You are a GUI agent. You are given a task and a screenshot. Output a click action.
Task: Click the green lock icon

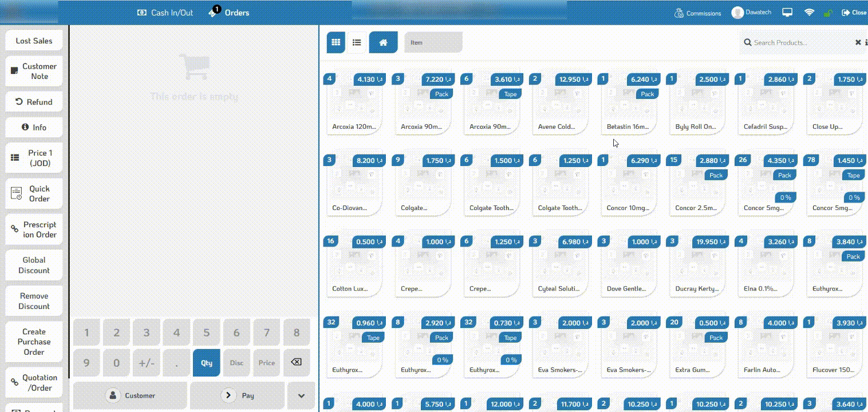tap(827, 13)
